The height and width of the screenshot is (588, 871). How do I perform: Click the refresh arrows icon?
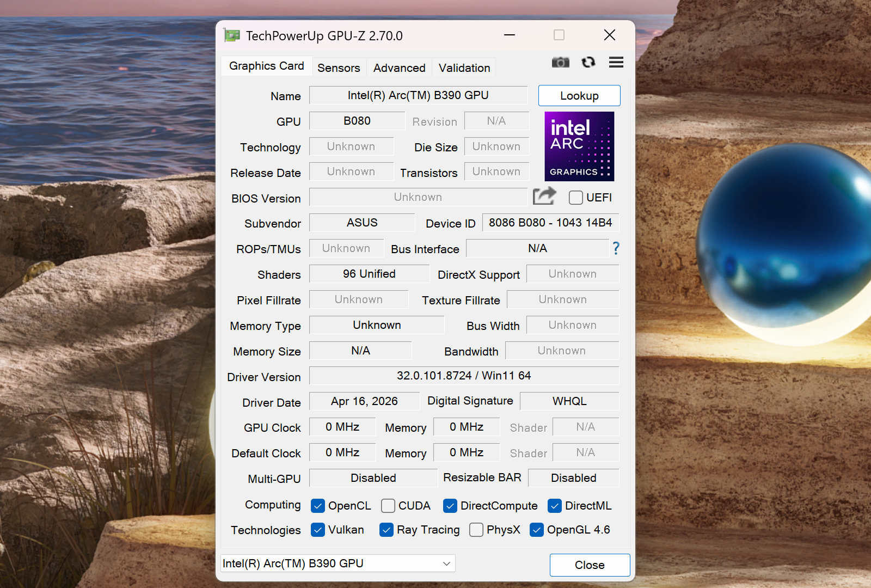(588, 62)
